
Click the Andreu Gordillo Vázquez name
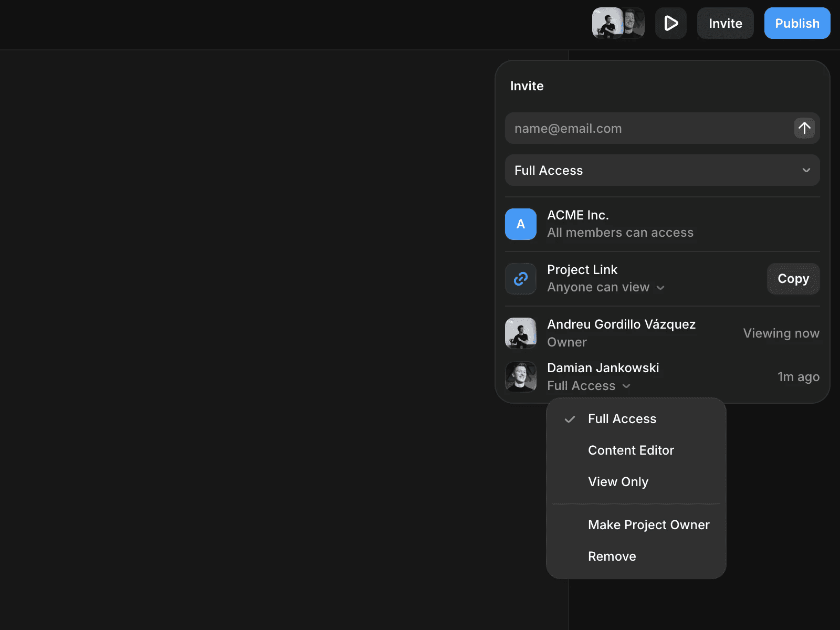point(622,324)
